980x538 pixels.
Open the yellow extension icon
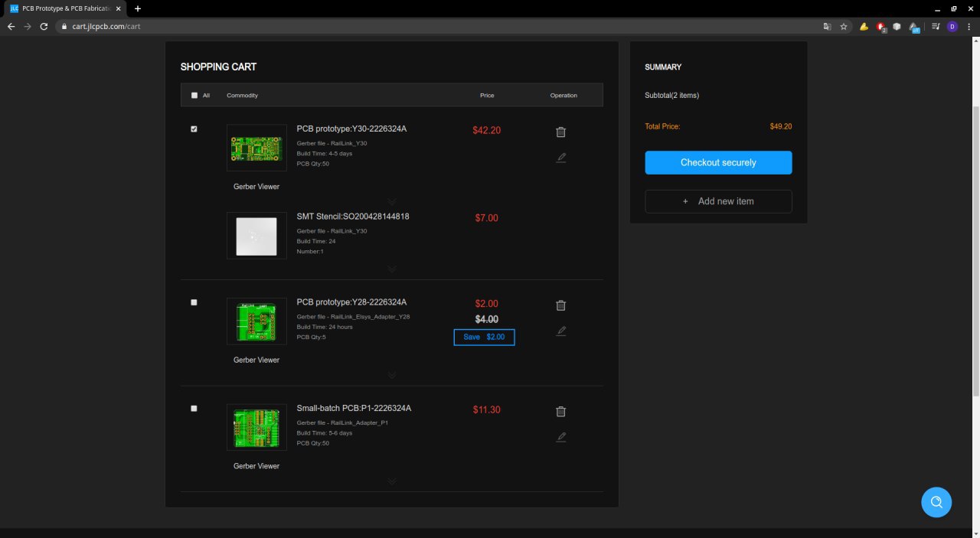coord(864,26)
